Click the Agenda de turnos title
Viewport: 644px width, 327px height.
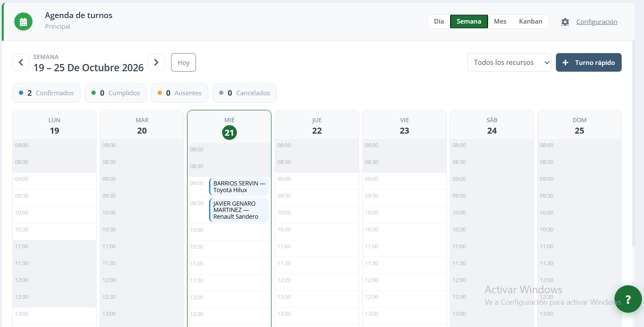click(x=79, y=16)
